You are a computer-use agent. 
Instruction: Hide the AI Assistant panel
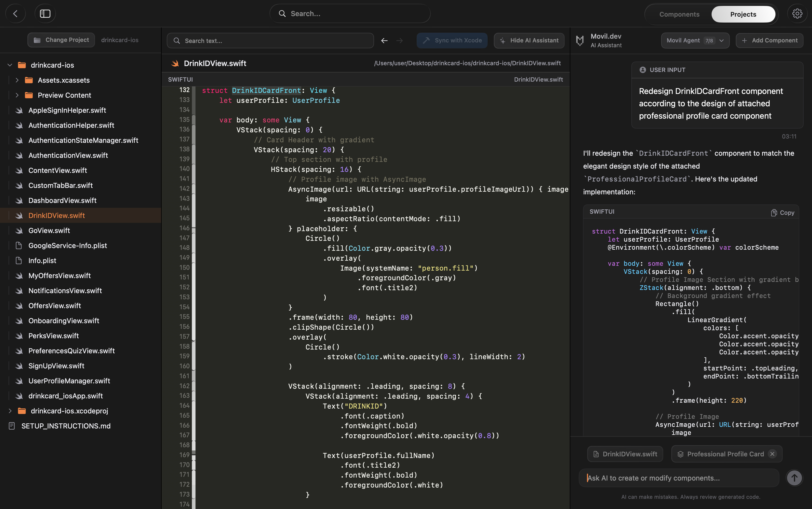pyautogui.click(x=528, y=40)
